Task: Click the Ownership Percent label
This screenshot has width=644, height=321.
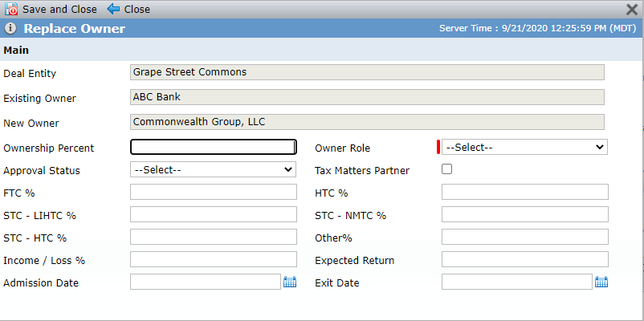Action: click(x=48, y=148)
